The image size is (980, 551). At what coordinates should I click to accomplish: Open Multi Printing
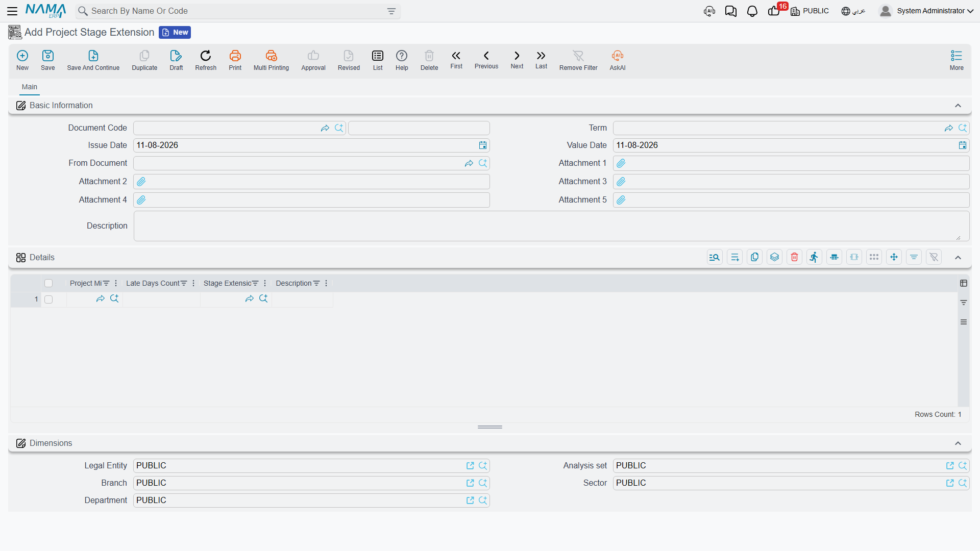(x=271, y=60)
